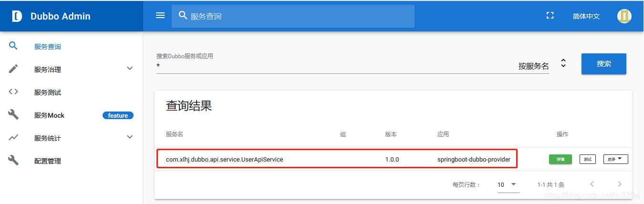Open the 按服务名 search type dropdown
Screen dimensions: 644x204
point(543,66)
